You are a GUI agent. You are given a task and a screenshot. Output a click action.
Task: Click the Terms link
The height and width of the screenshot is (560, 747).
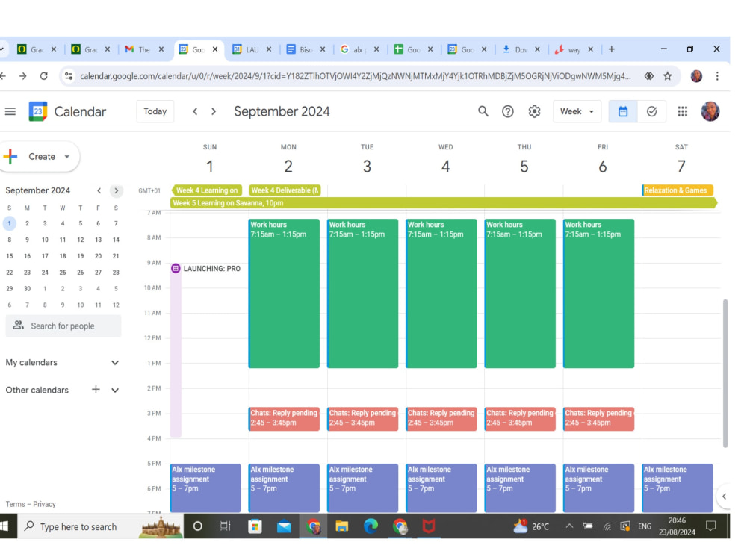(x=15, y=504)
